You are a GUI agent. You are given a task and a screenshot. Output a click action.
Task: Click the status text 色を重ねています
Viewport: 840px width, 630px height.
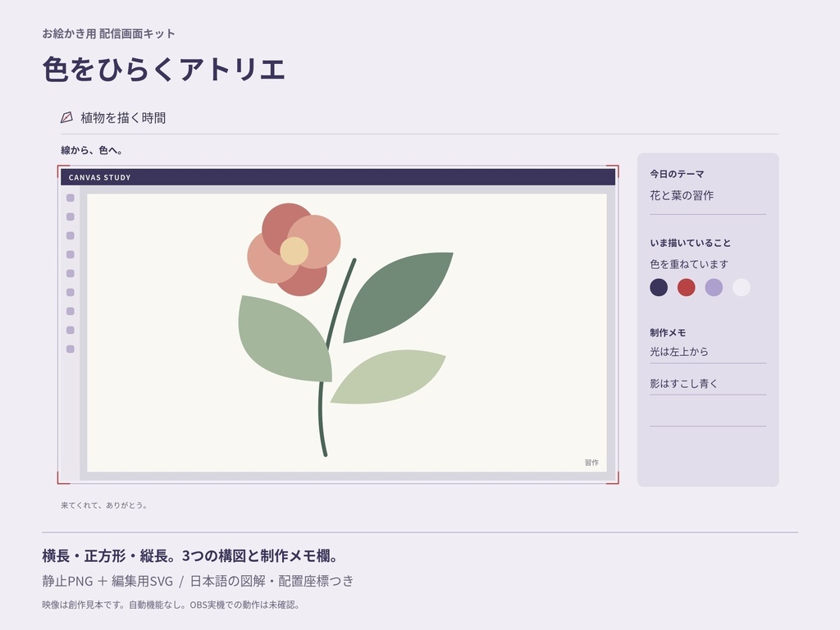689,264
